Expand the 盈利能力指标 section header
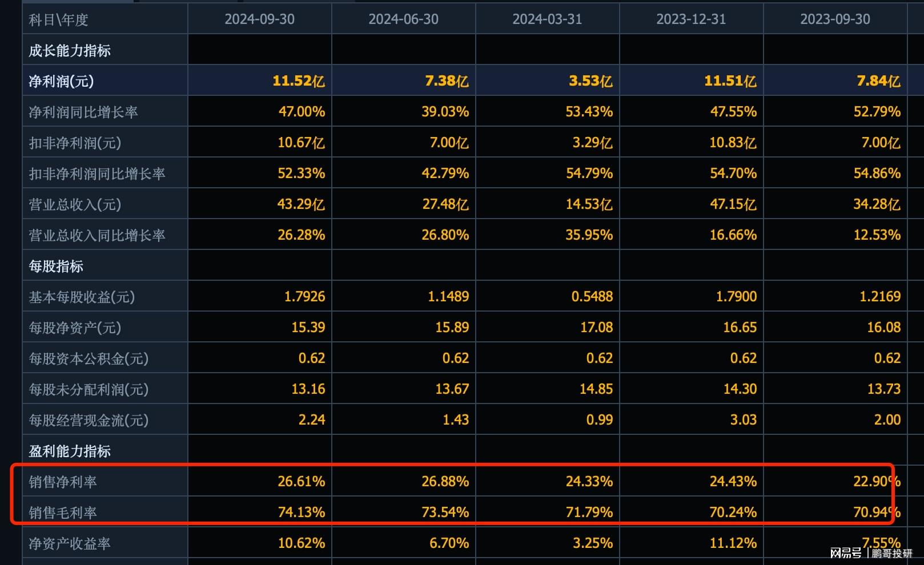 (70, 451)
